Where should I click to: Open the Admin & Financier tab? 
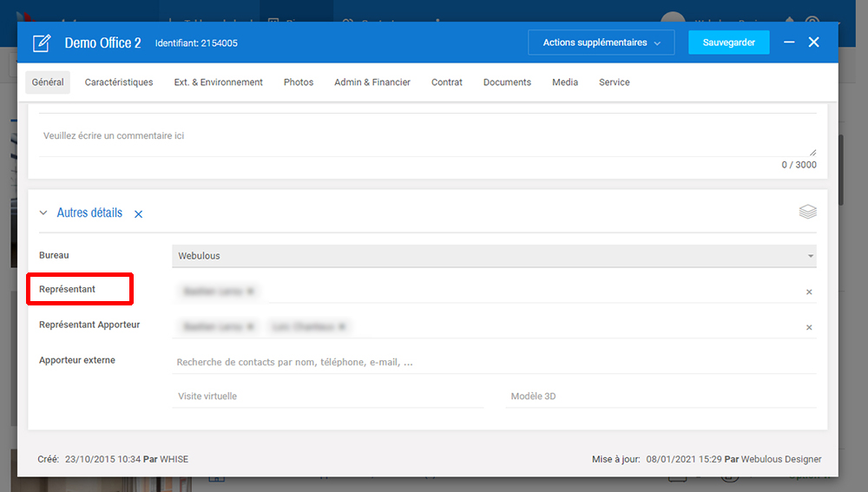(x=372, y=82)
